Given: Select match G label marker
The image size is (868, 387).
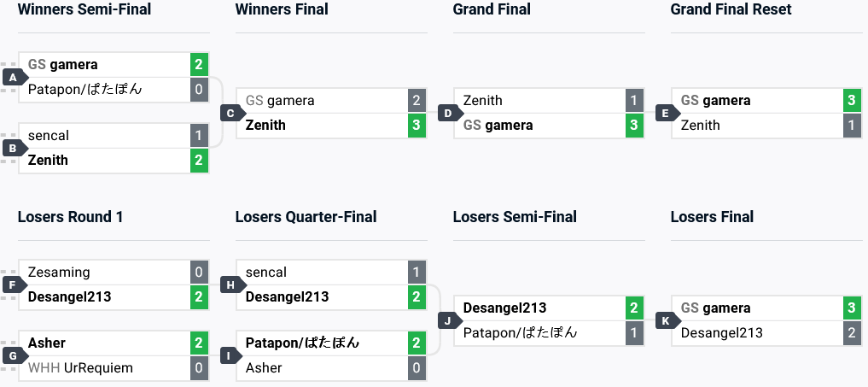Looking at the screenshot, I should point(12,355).
